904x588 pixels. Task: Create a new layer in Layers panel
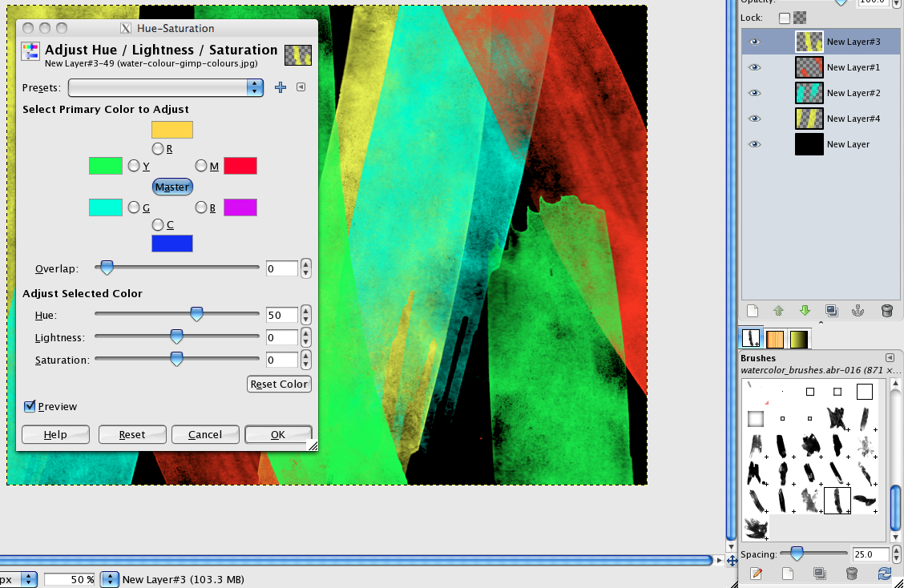point(753,312)
